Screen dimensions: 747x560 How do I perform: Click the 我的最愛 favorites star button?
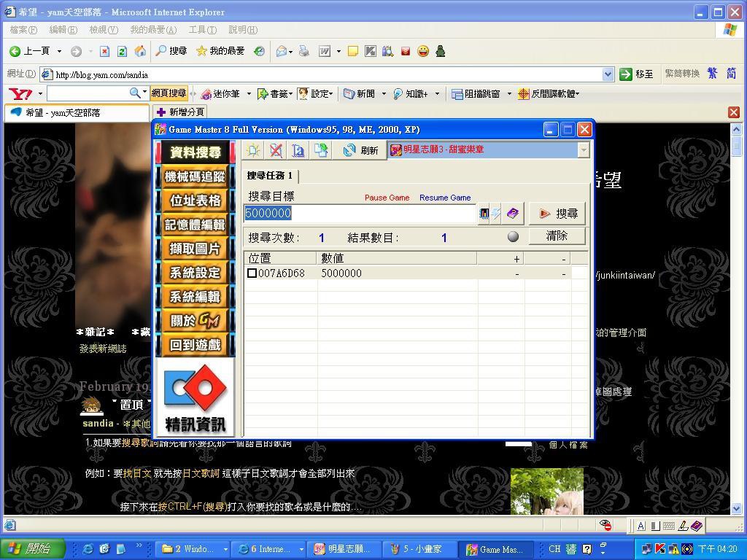point(220,51)
